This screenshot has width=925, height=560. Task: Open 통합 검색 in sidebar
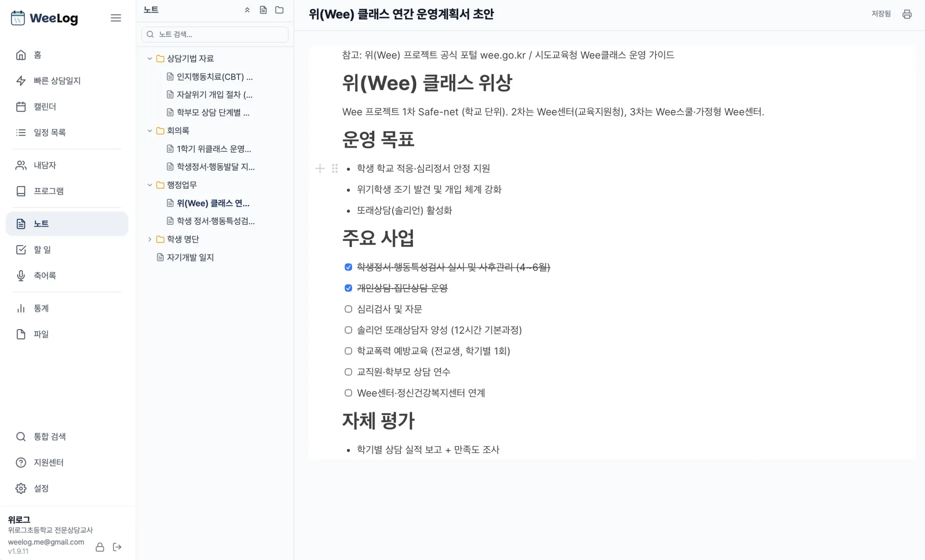67,437
